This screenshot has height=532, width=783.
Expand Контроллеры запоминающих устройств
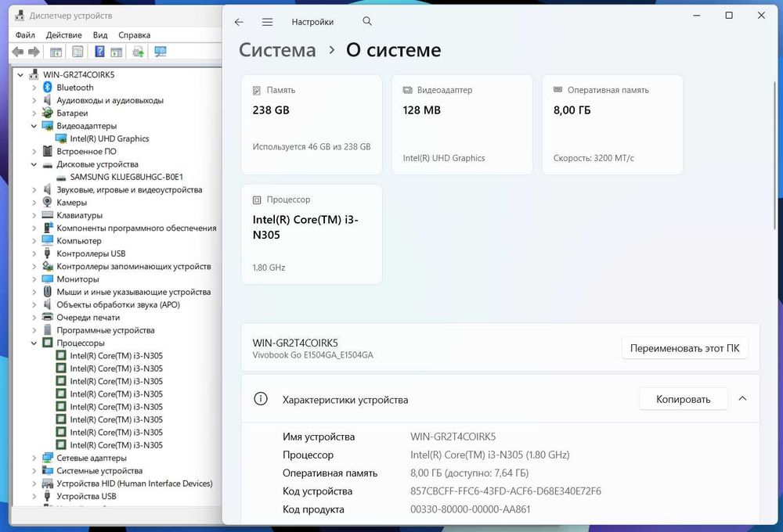coord(34,267)
